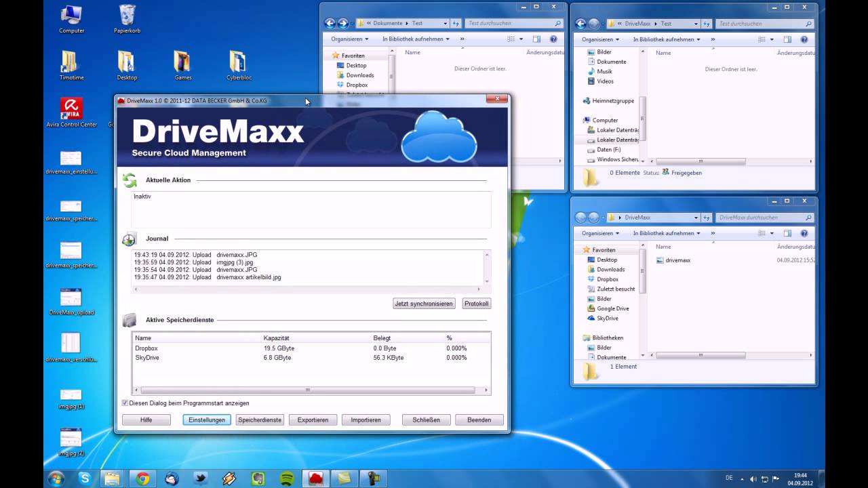
Task: Open Skype from the taskbar
Action: click(85, 479)
